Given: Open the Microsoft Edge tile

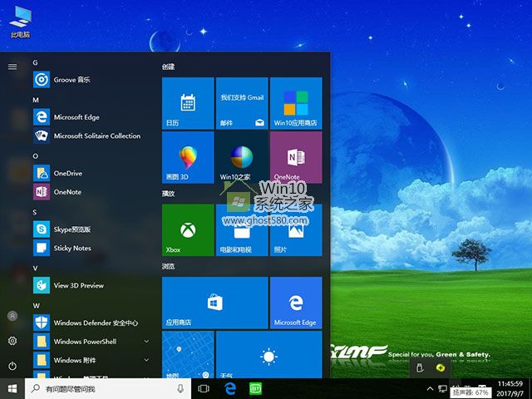Looking at the screenshot, I should click(296, 303).
